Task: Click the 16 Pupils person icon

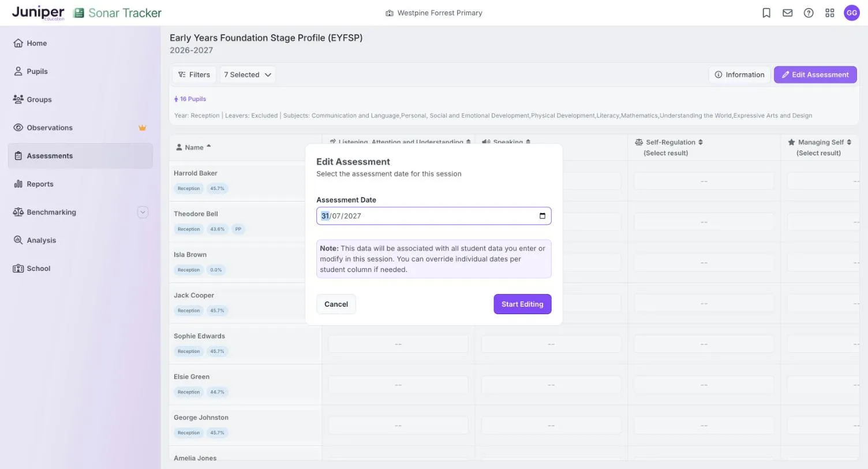Action: click(x=176, y=99)
